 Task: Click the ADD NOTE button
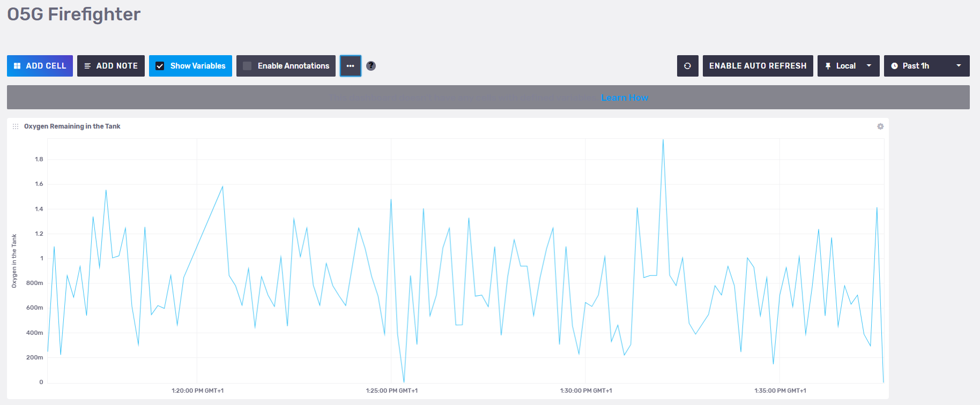point(111,66)
